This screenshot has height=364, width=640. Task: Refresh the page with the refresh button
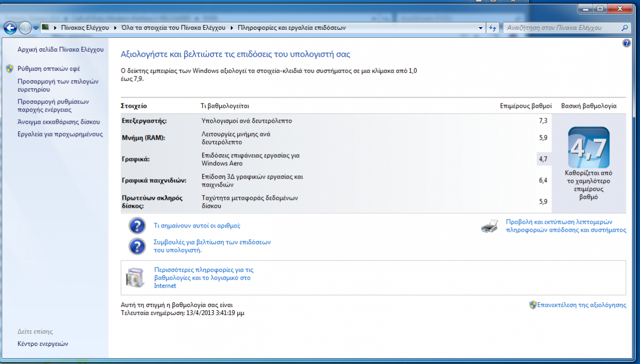(x=493, y=27)
